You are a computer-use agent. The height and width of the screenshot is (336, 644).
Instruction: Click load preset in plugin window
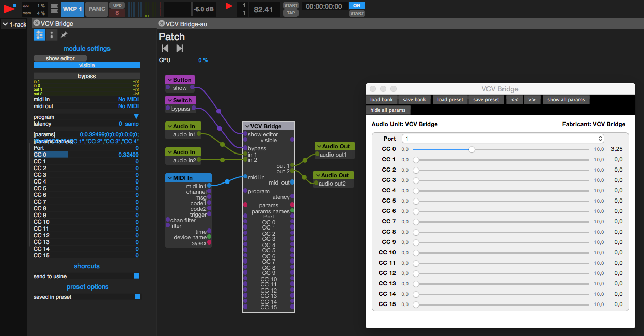click(x=450, y=100)
